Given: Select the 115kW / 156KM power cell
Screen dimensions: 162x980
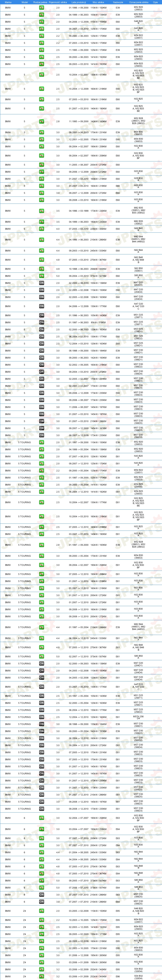Looking at the screenshot, I should click(x=99, y=22).
